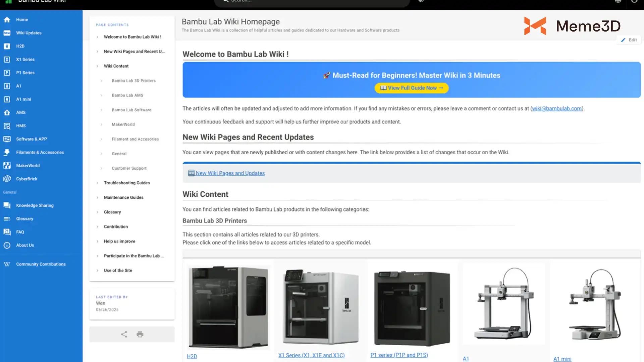Click the Home icon in sidebar
The image size is (644, 362).
7,20
